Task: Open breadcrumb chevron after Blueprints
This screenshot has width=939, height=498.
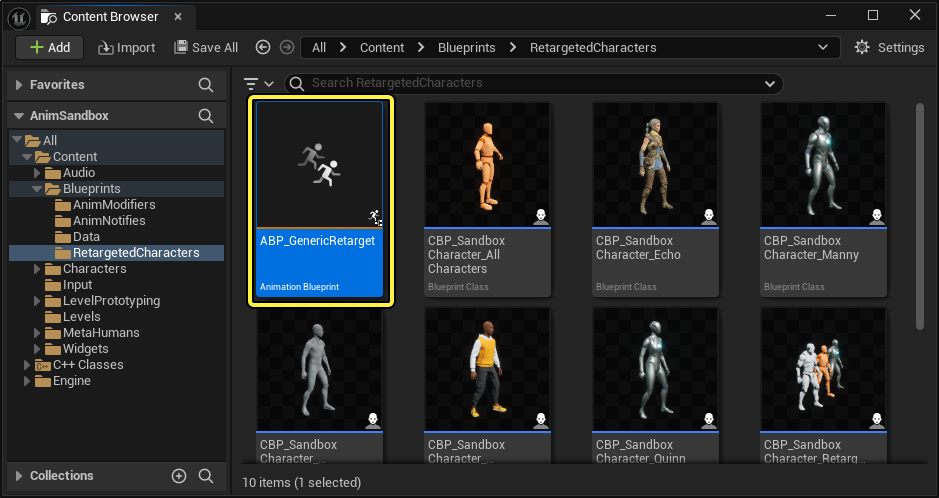Action: coord(513,47)
